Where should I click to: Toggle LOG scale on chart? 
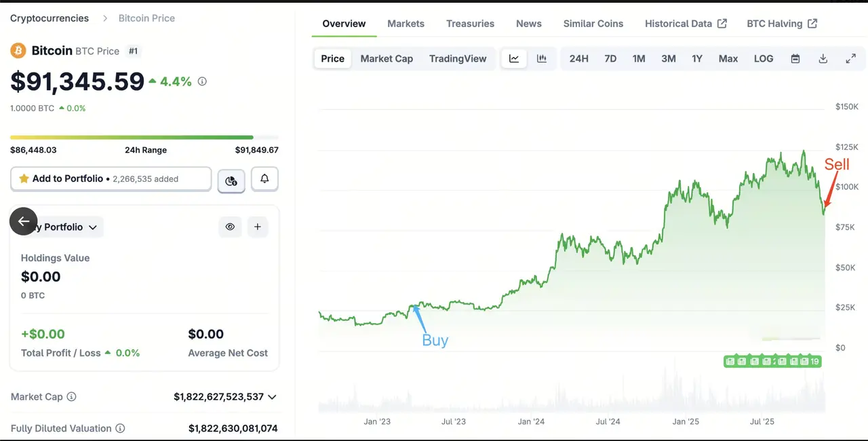[x=764, y=58]
